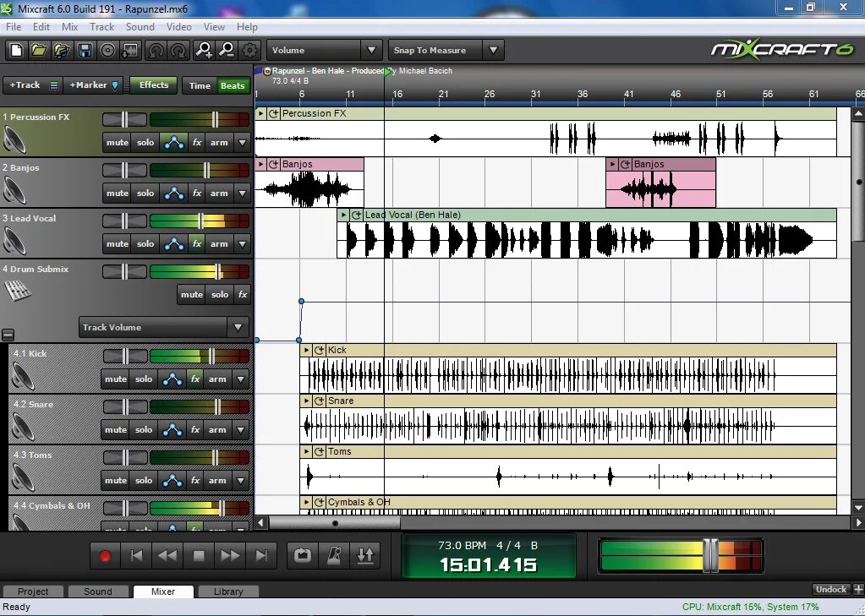Open fx for the Drum Submix track
The width and height of the screenshot is (865, 616).
(x=243, y=295)
